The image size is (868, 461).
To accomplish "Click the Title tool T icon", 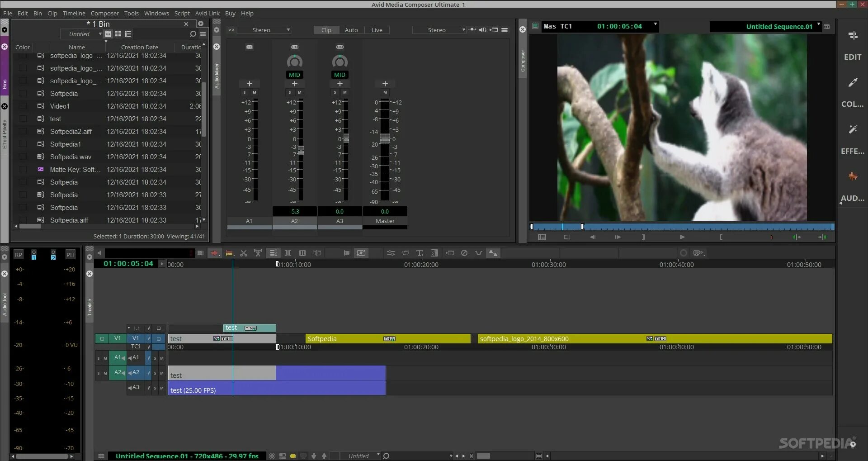I will coord(420,253).
